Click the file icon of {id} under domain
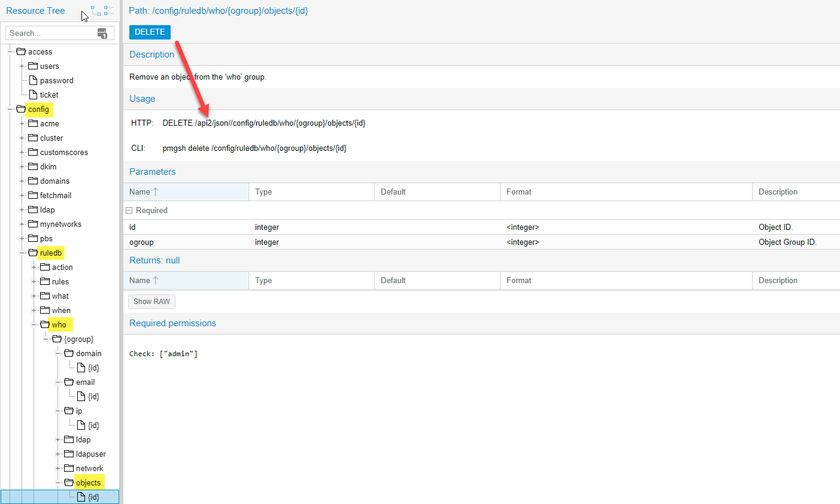840x504 pixels. pyautogui.click(x=81, y=368)
